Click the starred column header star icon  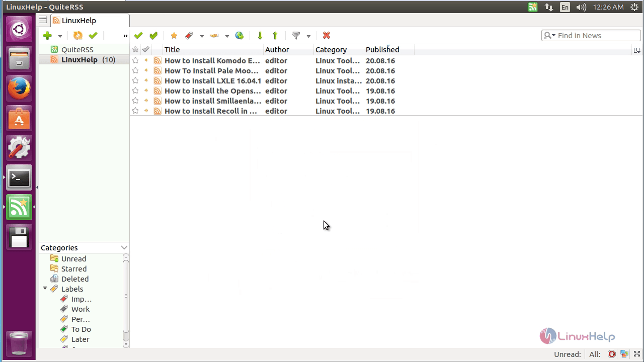(135, 50)
